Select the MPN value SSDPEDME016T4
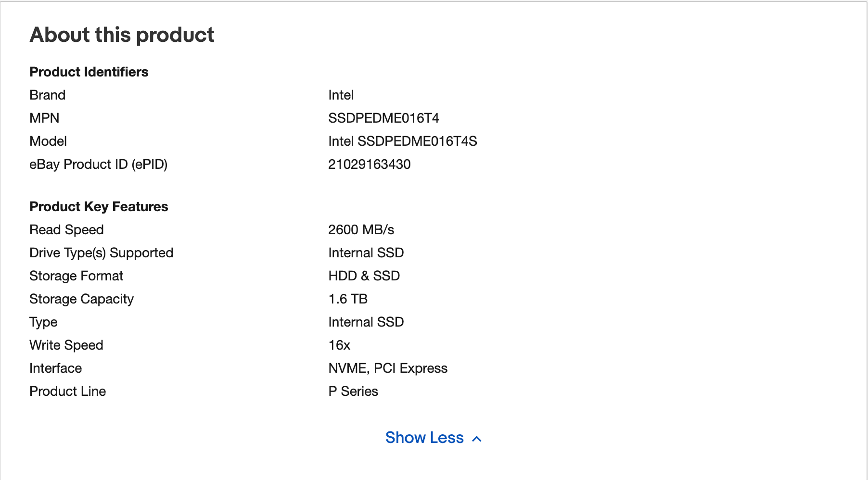This screenshot has height=480, width=868. [x=383, y=118]
